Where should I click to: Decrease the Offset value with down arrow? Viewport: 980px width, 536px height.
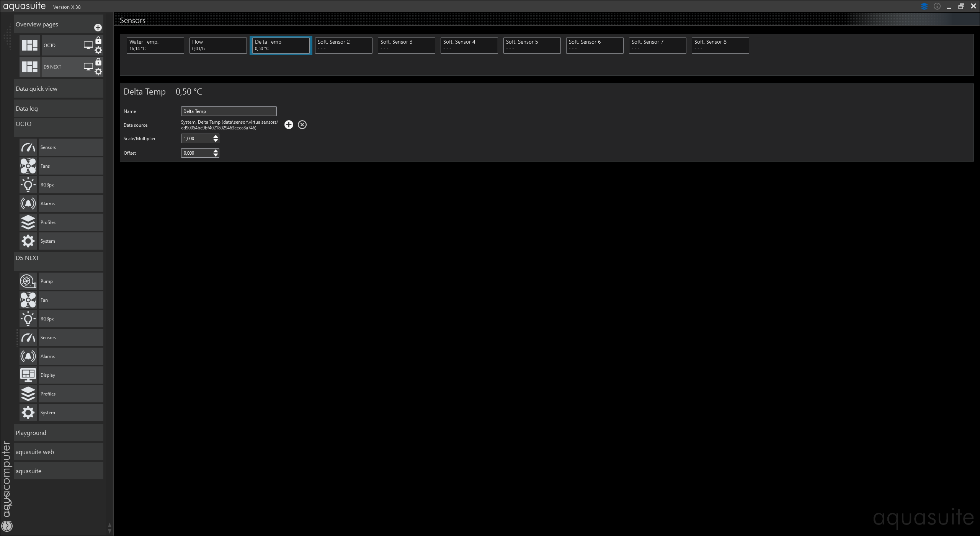216,155
